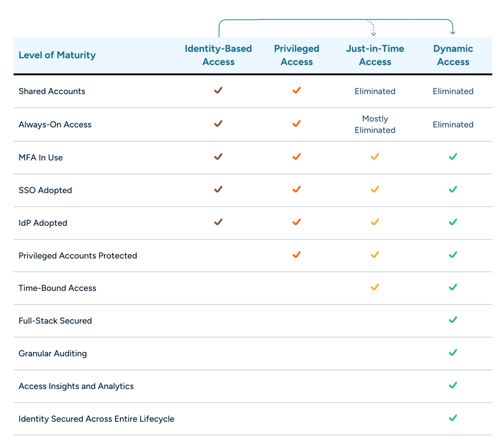The height and width of the screenshot is (443, 504).
Task: Click the brown checkmark in the IdP Adopted row
Action: tap(218, 222)
